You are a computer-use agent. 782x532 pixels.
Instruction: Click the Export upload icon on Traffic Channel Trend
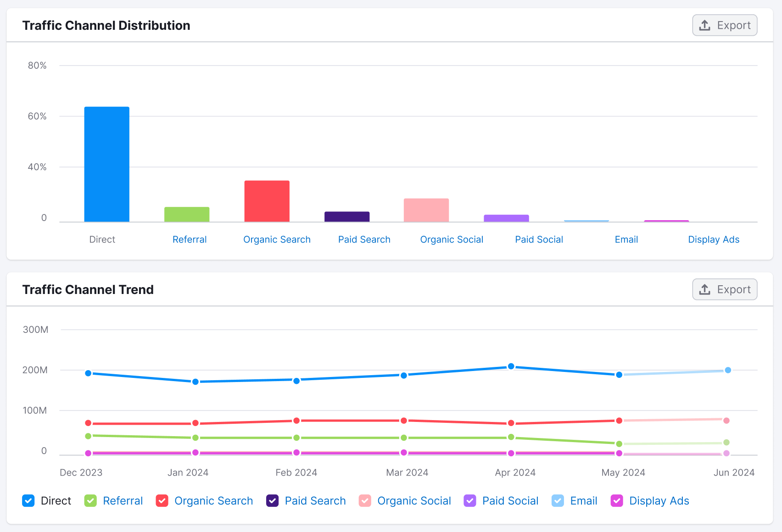(704, 289)
